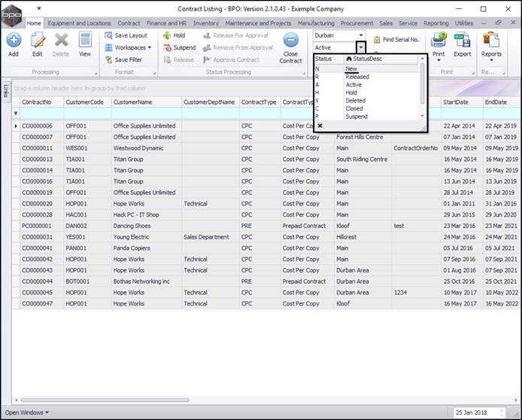The image size is (522, 420).
Task: Expand the Processing group launcher
Action: (96, 73)
